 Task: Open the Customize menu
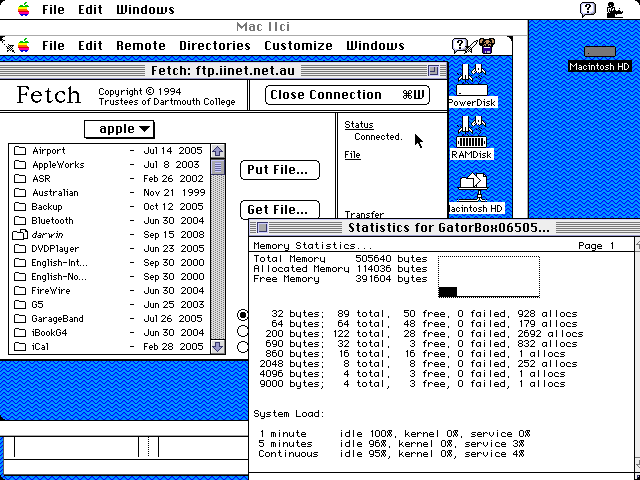point(298,45)
